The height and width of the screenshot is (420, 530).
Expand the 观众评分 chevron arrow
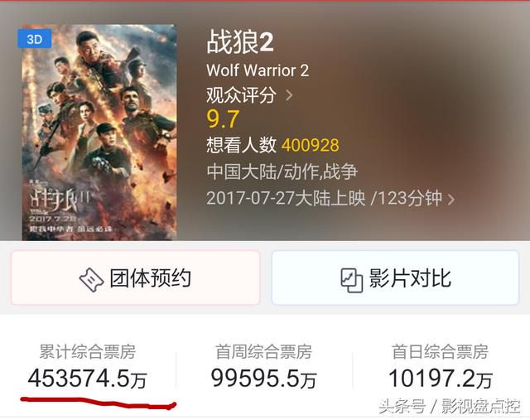289,95
